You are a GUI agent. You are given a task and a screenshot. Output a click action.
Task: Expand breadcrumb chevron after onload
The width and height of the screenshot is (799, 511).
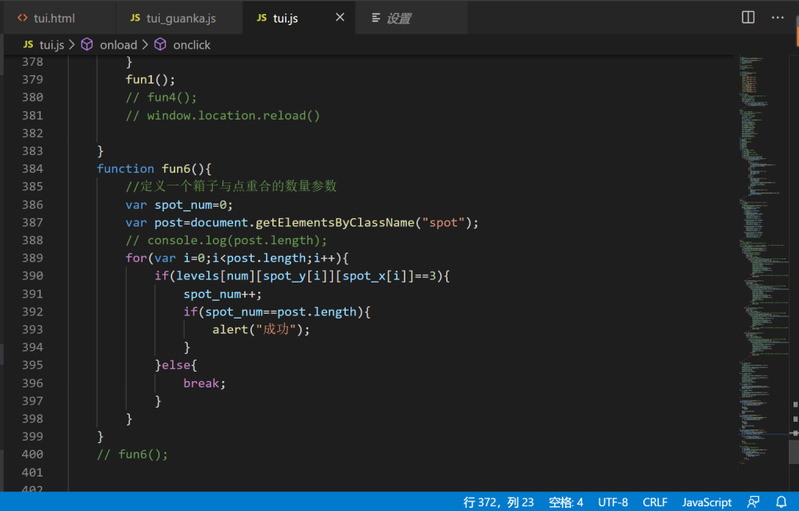(145, 45)
